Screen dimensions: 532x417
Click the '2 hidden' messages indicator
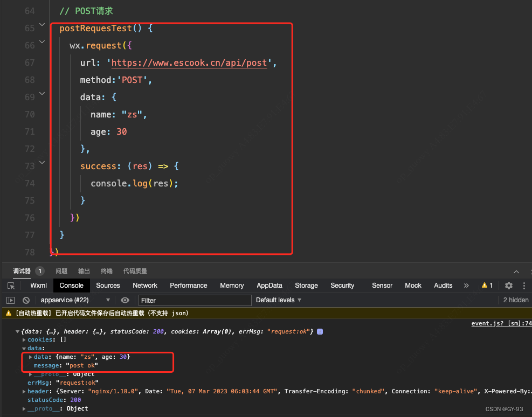[x=516, y=300]
